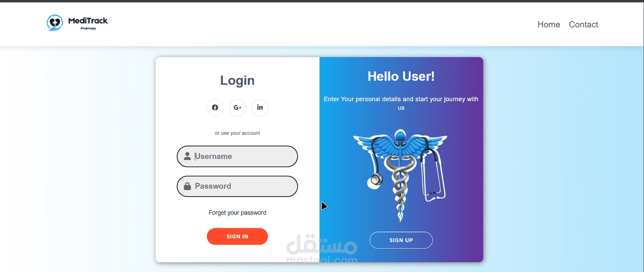
Task: Open the Home navigation link
Action: click(549, 24)
